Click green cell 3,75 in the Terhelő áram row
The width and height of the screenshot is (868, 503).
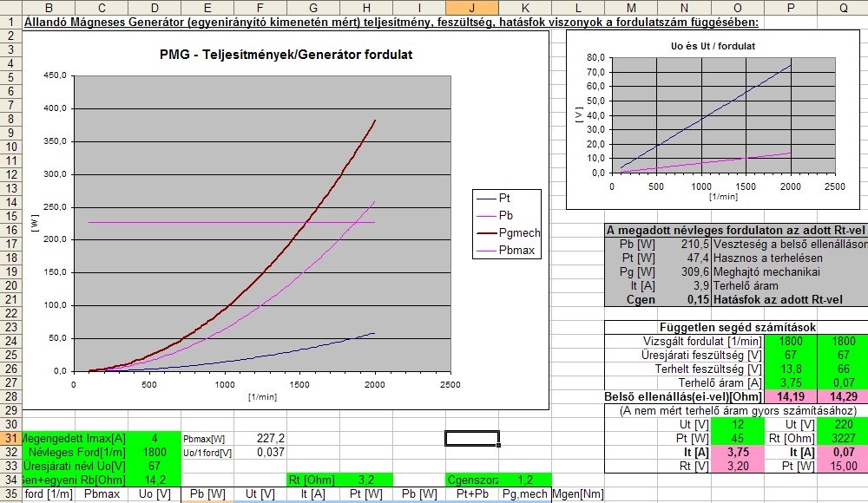[x=791, y=383]
